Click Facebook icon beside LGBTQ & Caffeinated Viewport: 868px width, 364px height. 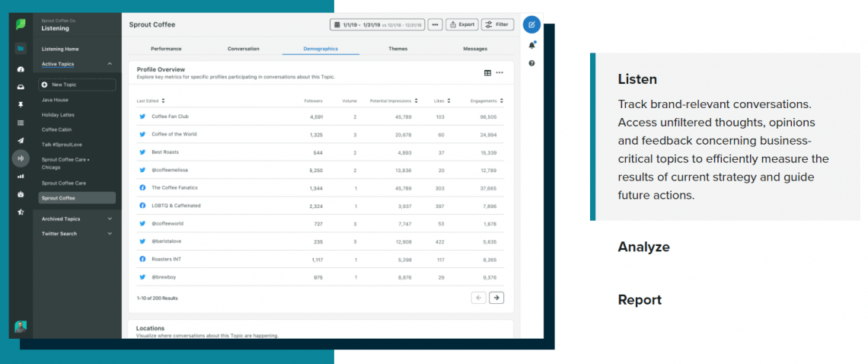click(142, 206)
